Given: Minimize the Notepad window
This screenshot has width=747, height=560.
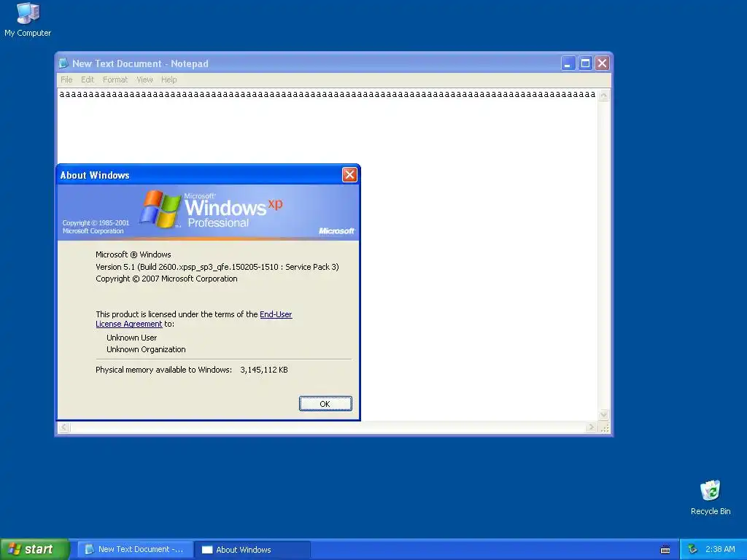Looking at the screenshot, I should (x=568, y=63).
